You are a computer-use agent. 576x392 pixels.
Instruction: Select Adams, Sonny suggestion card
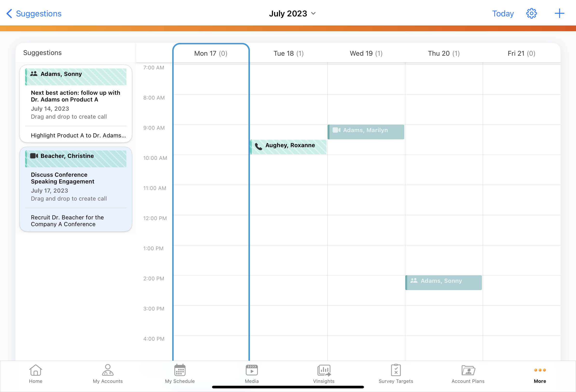click(x=75, y=104)
